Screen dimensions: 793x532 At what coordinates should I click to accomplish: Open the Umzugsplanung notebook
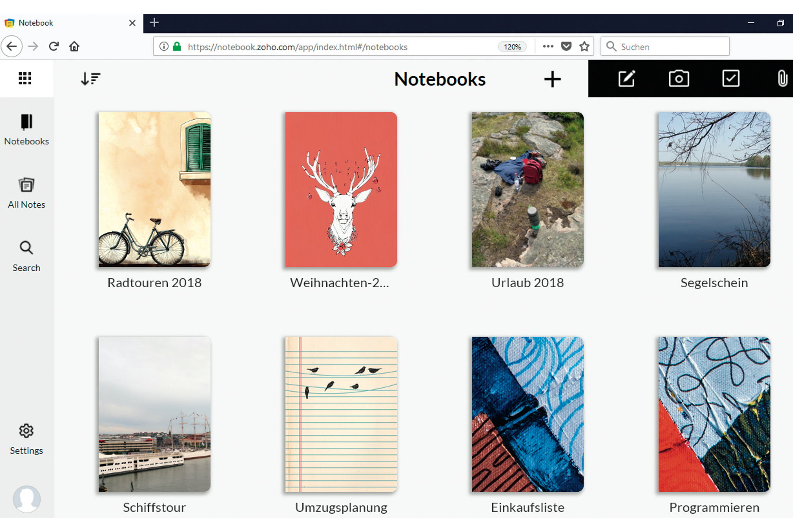[341, 414]
